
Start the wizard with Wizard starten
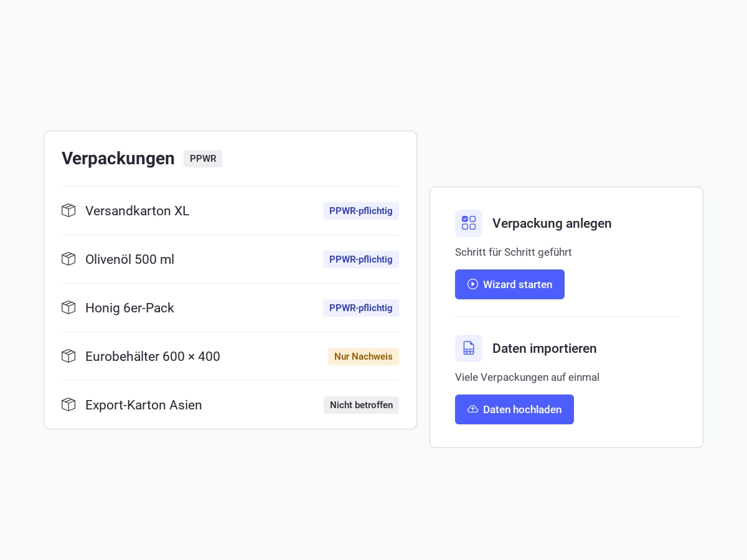tap(510, 284)
